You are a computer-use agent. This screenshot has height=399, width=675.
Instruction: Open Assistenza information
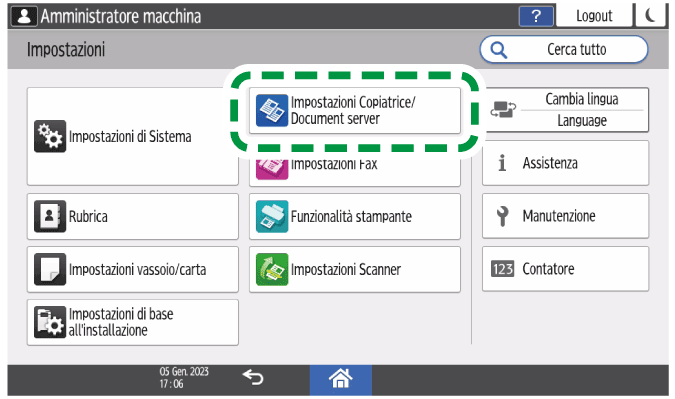(x=566, y=163)
